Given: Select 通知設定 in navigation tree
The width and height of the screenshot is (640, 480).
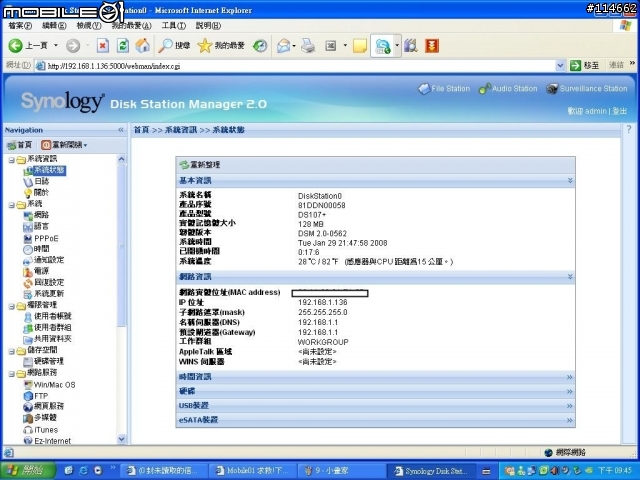Looking at the screenshot, I should [x=49, y=260].
